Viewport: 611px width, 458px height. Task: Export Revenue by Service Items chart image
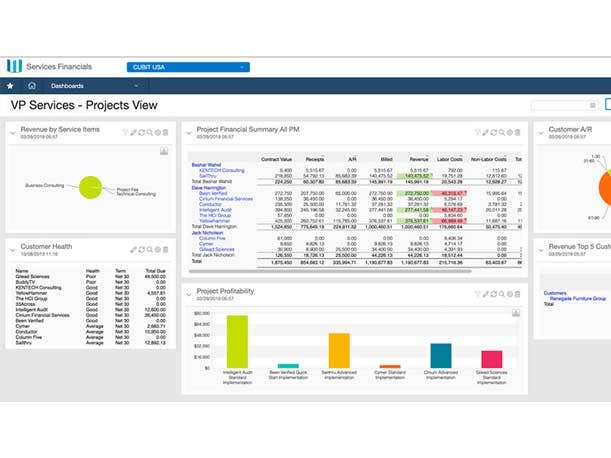point(164,151)
